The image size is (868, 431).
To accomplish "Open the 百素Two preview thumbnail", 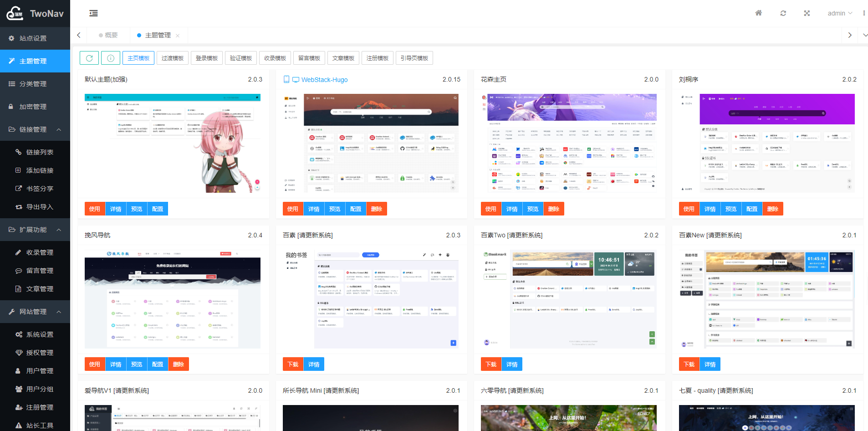I will 569,299.
